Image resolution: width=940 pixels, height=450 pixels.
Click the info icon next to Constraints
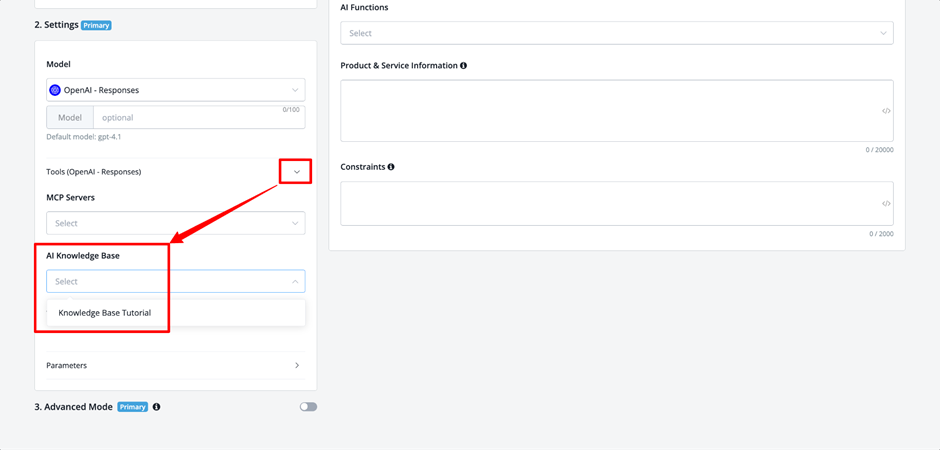(391, 167)
